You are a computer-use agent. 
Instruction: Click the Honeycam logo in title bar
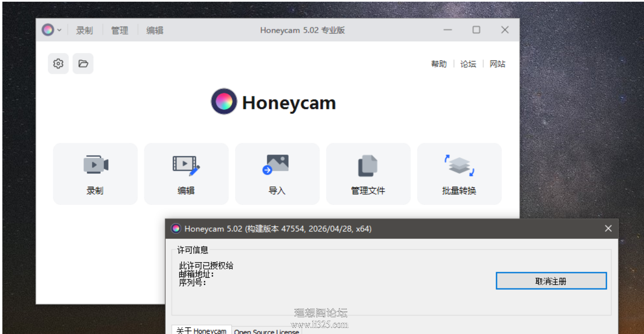(48, 30)
